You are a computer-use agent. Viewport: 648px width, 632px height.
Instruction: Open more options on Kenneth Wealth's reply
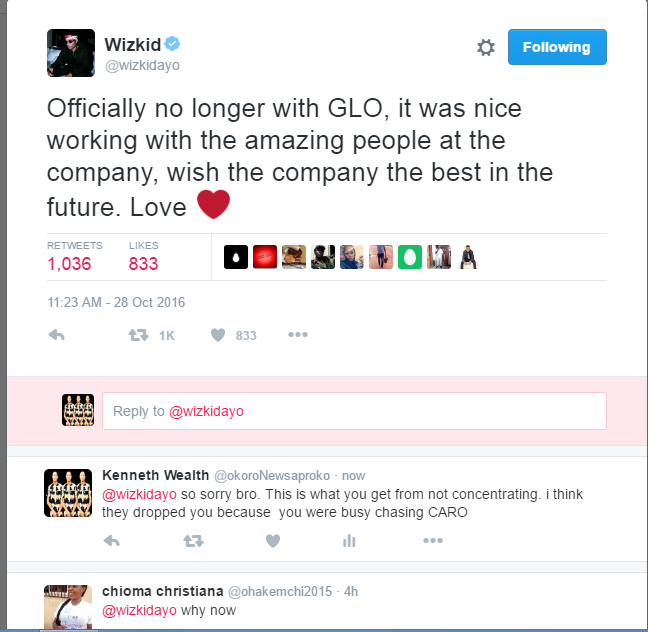pyautogui.click(x=433, y=540)
